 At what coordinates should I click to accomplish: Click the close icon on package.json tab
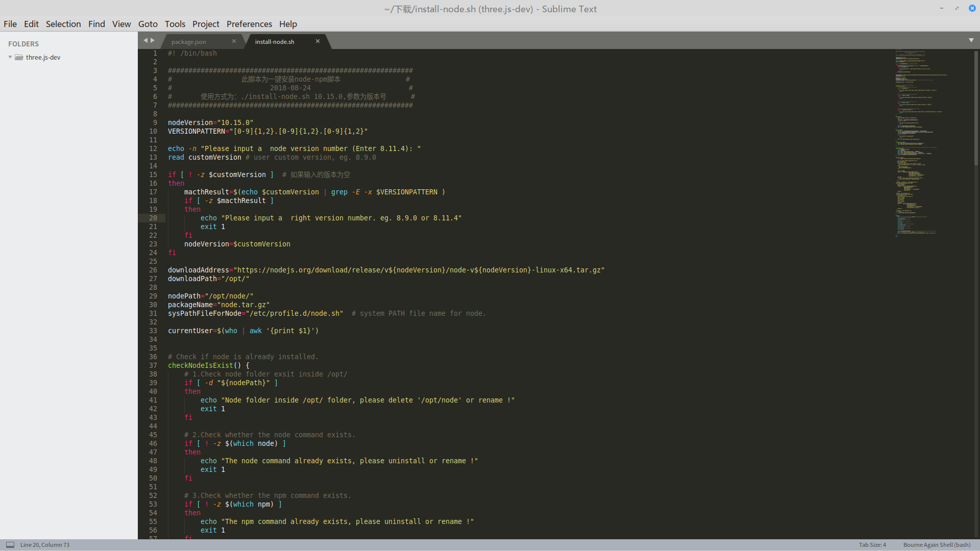(234, 41)
